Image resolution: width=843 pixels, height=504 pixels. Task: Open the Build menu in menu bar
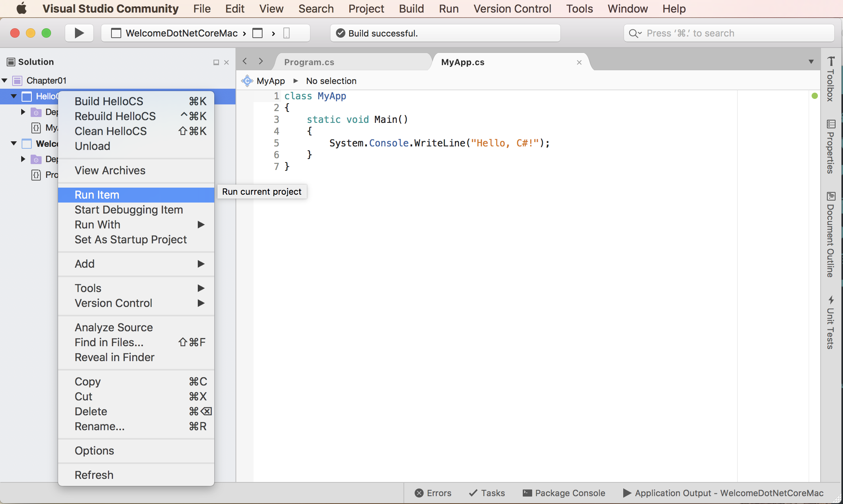click(x=411, y=9)
